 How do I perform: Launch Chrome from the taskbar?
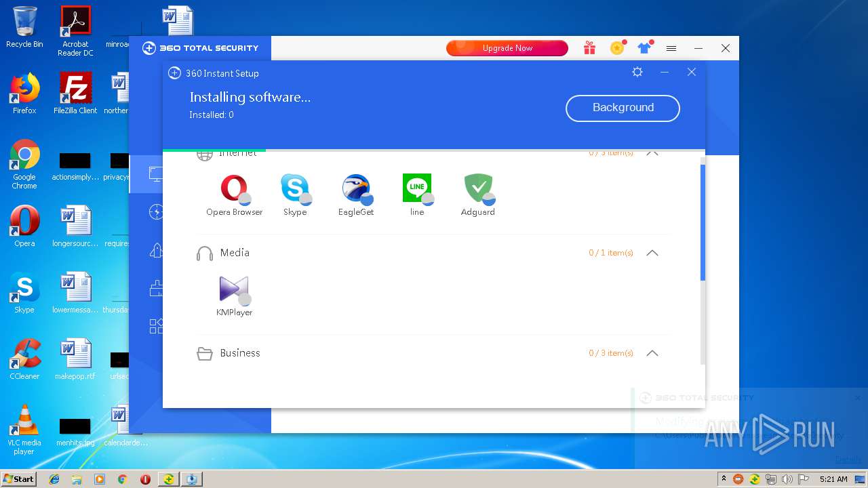coord(122,479)
